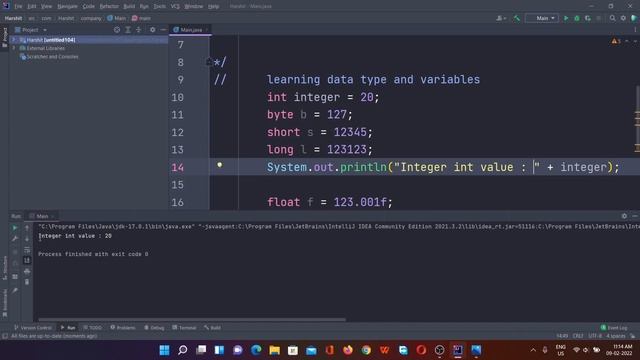Open the user account dropdown in toolbar
The height and width of the screenshot is (360, 640).
pos(501,18)
